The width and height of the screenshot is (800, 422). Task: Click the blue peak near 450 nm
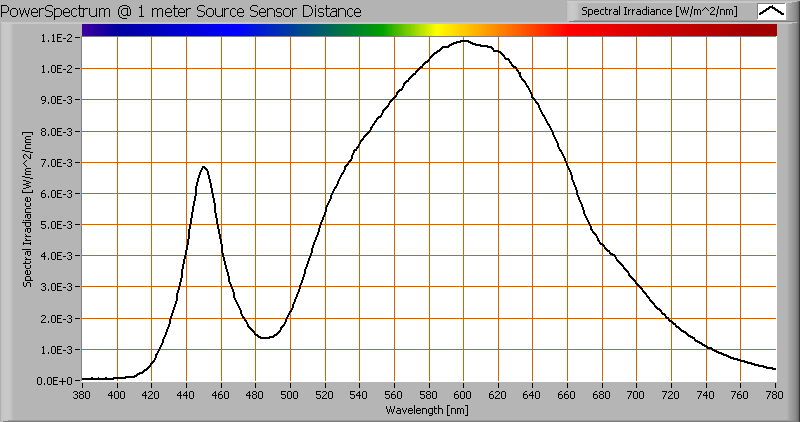pyautogui.click(x=204, y=167)
